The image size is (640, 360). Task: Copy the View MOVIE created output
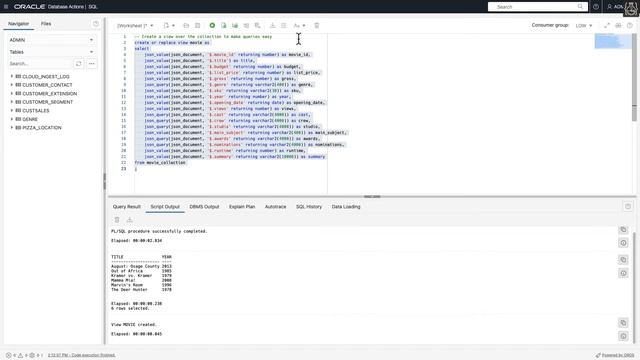(x=623, y=323)
